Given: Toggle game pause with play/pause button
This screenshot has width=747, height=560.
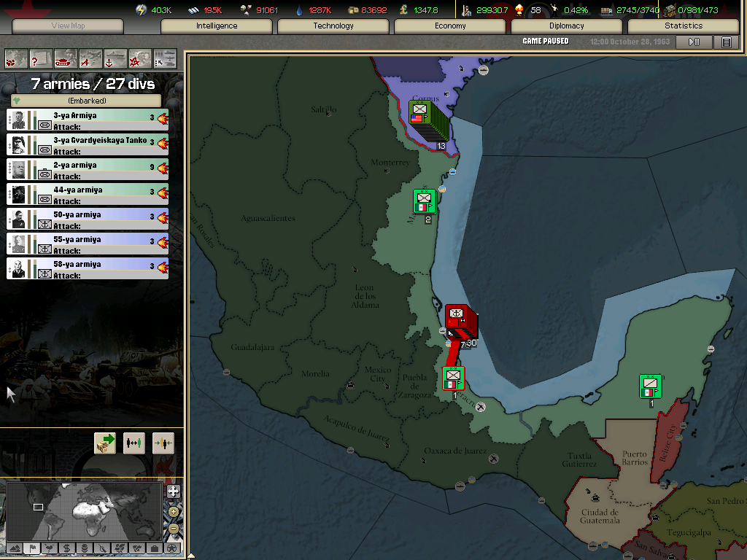Looking at the screenshot, I should point(694,42).
